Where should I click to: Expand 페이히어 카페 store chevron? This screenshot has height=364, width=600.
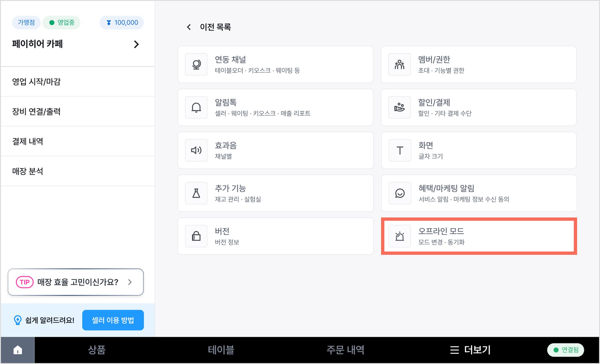[x=136, y=44]
